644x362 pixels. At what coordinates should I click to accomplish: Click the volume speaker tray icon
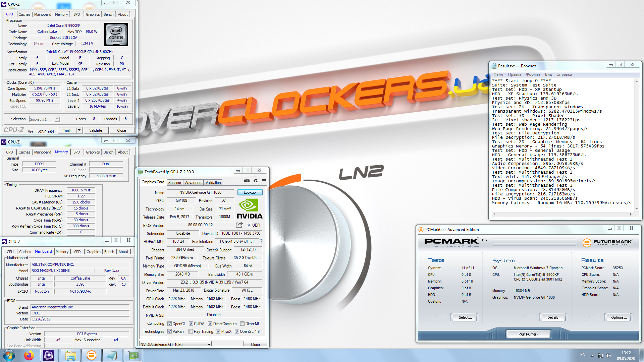(608, 355)
